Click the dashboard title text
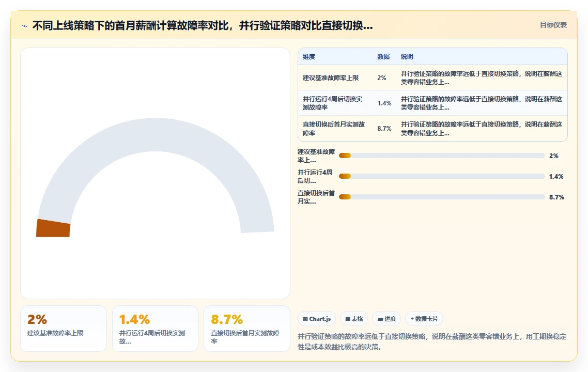The height and width of the screenshot is (372, 588). (203, 25)
